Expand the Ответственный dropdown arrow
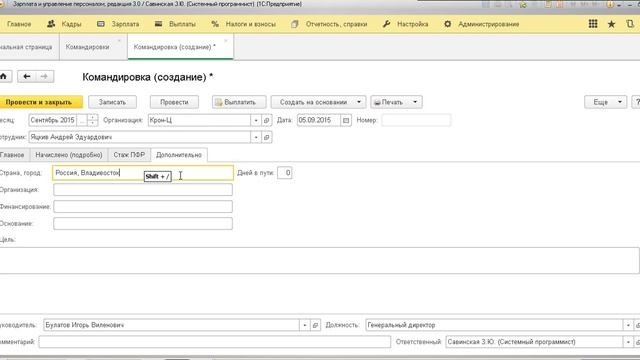640x360 pixels. [x=628, y=342]
